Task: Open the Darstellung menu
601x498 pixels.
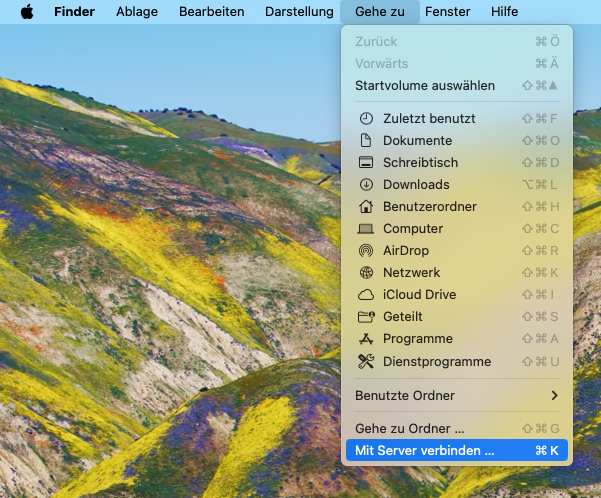Action: pyautogui.click(x=299, y=12)
